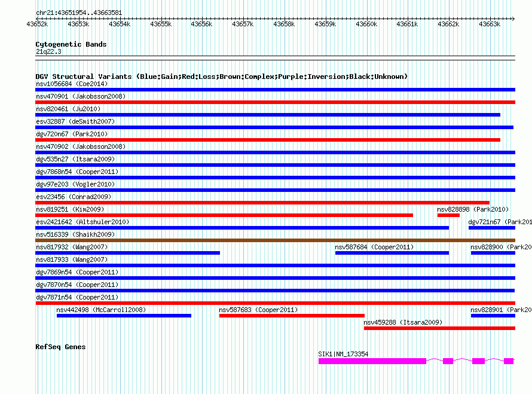Screen dimensions: 532x394
Task: Open the dgv7870n54 (Cooper2011) label
Action: click(x=77, y=285)
